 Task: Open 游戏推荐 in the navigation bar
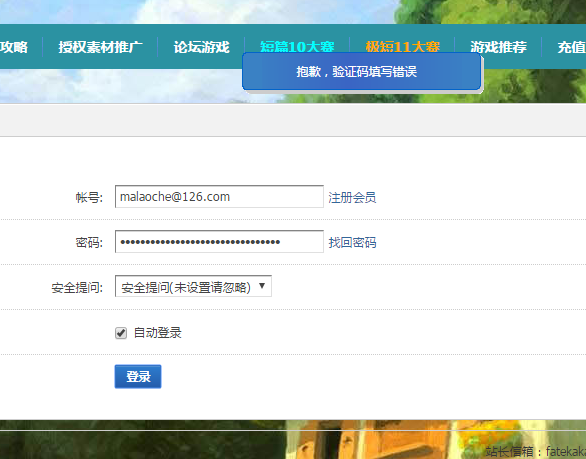tap(499, 47)
